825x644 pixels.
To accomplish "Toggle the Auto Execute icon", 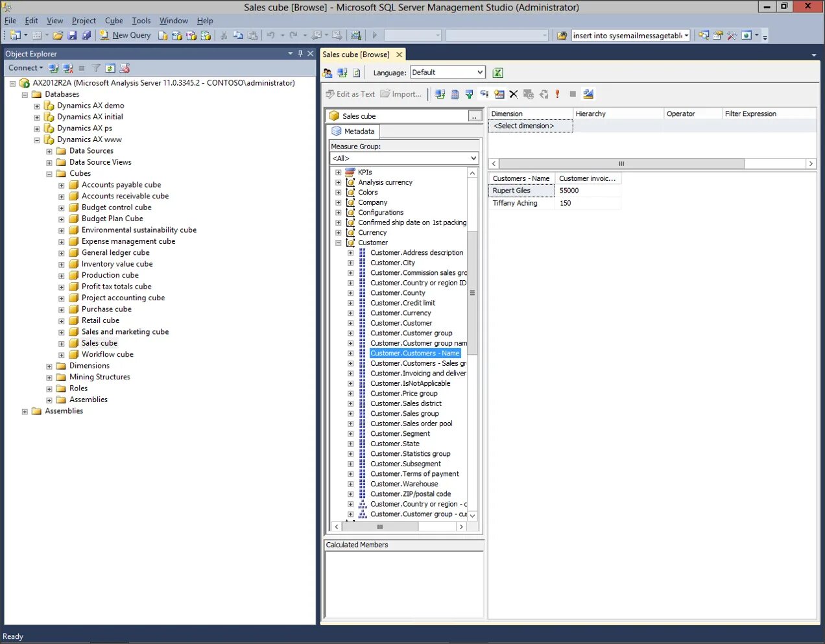I will click(x=499, y=94).
